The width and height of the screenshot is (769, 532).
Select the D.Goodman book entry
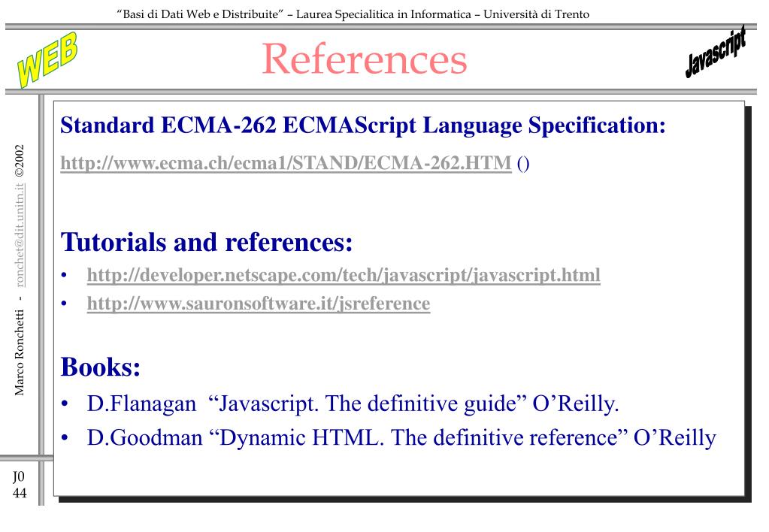(401, 438)
